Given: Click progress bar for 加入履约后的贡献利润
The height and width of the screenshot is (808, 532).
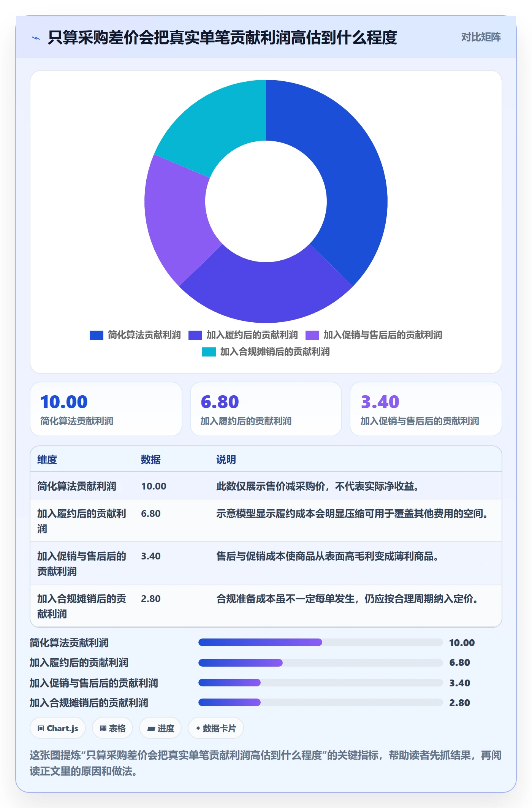Looking at the screenshot, I should tap(320, 662).
